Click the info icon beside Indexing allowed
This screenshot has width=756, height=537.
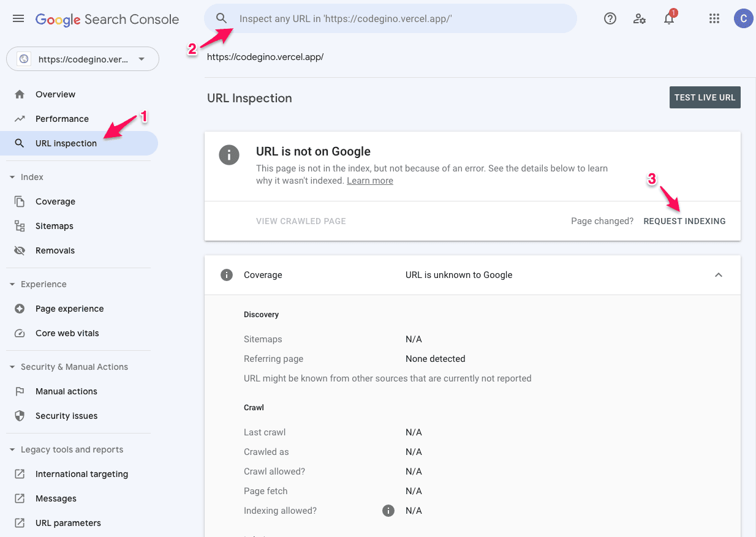388,511
